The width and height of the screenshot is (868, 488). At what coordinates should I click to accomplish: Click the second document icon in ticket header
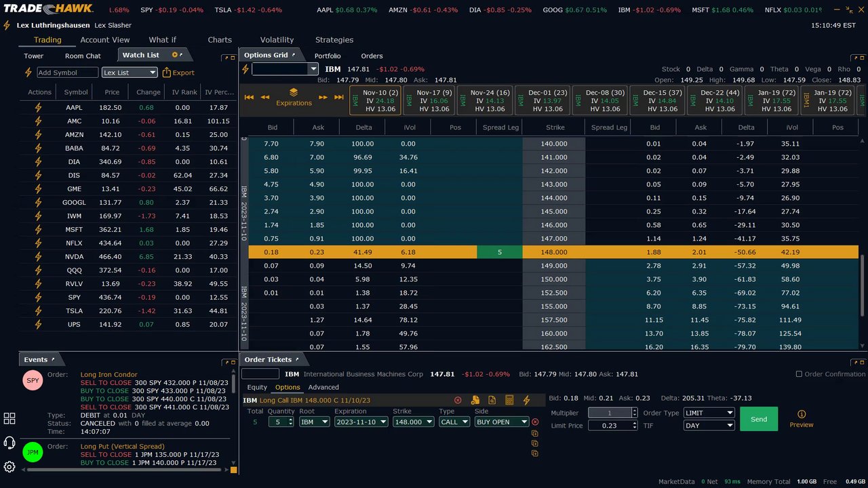click(x=492, y=401)
